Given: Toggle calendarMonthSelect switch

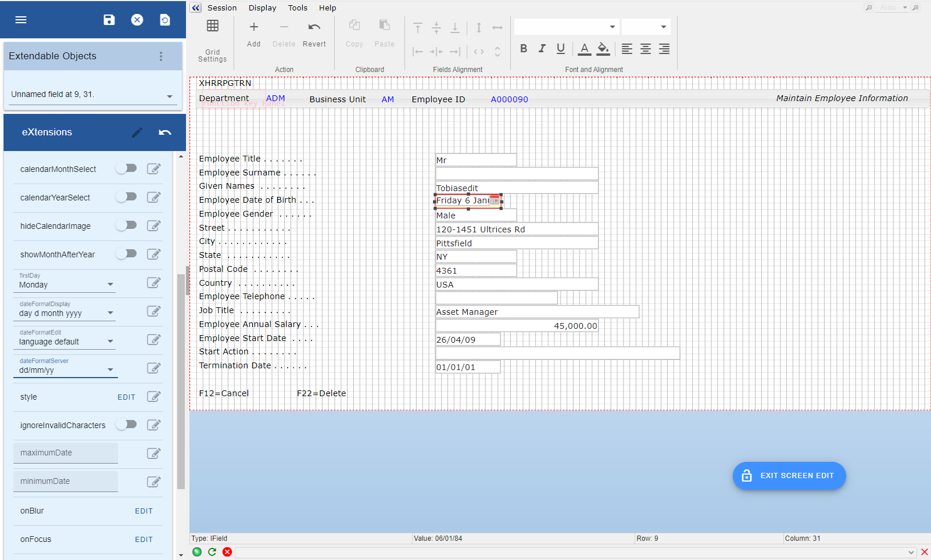Looking at the screenshot, I should [126, 168].
